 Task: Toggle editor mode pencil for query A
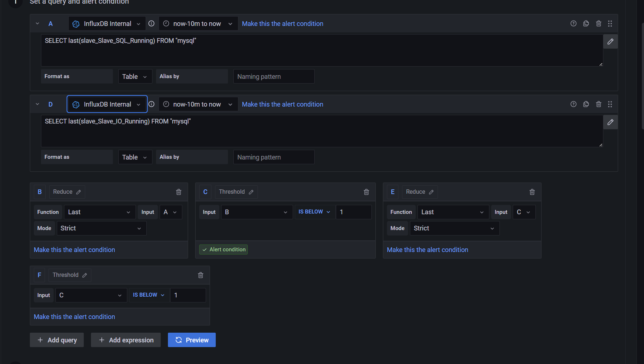[611, 41]
